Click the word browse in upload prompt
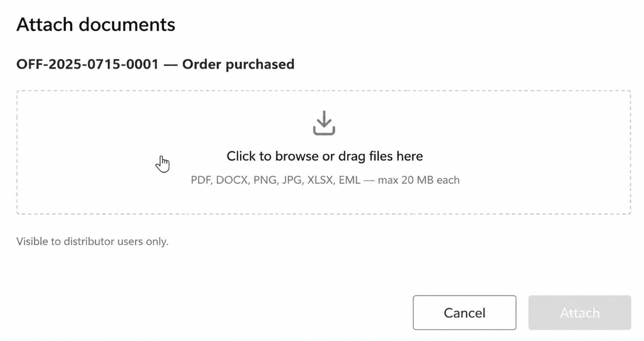The width and height of the screenshot is (644, 341). (x=297, y=156)
